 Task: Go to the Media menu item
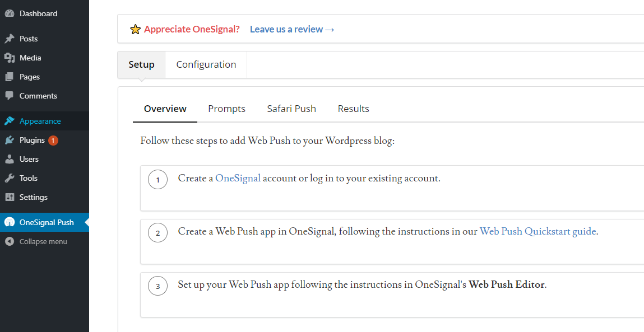click(x=30, y=58)
